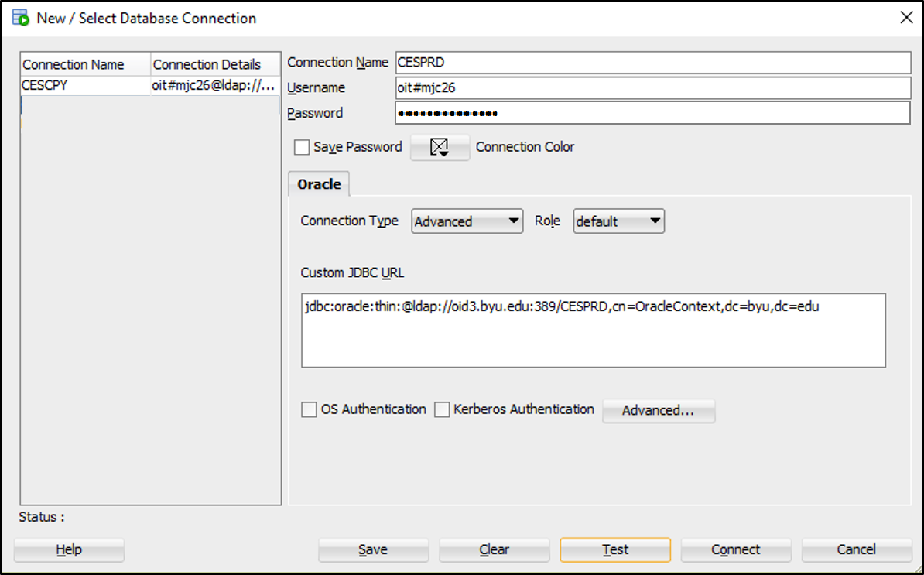This screenshot has height=575, width=924.
Task: Clear the form with Clear button
Action: pyautogui.click(x=494, y=549)
